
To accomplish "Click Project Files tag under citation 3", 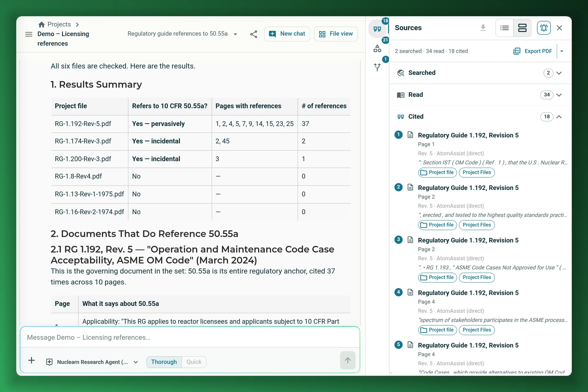I will pyautogui.click(x=477, y=277).
